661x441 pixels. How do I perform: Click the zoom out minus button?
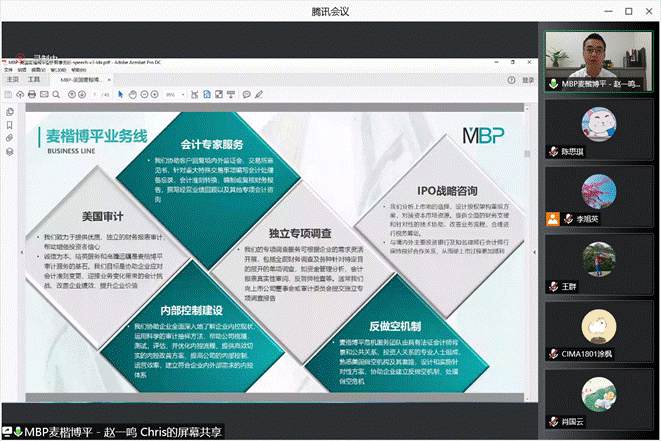[146, 95]
